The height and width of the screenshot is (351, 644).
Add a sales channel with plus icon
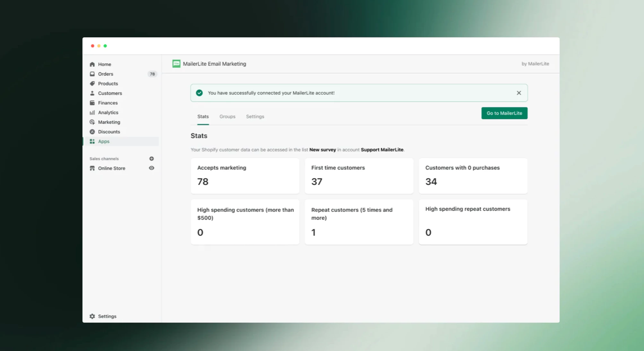[x=152, y=158]
